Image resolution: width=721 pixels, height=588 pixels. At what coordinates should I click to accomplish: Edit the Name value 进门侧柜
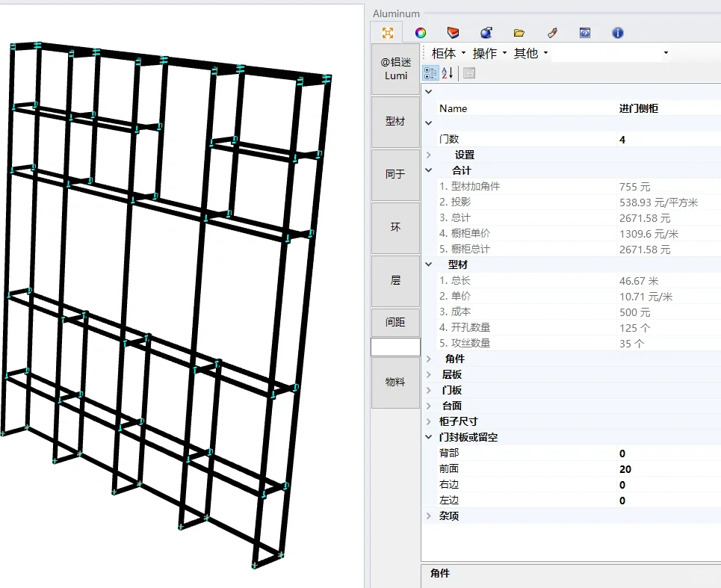pyautogui.click(x=669, y=108)
